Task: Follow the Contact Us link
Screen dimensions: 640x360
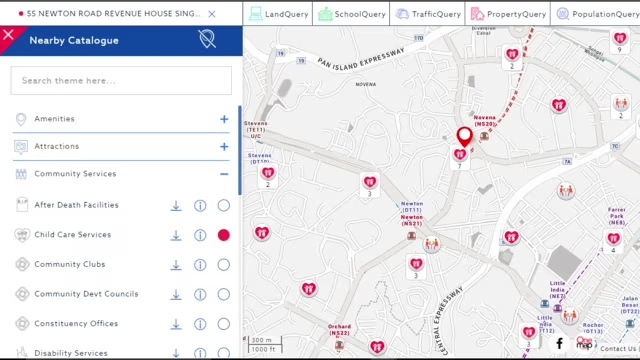Action: (x=618, y=349)
